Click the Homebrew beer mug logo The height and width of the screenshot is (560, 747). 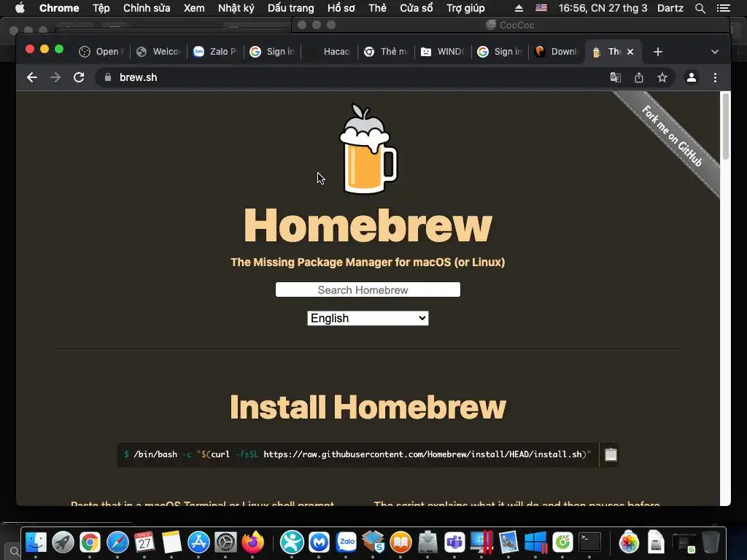tap(368, 149)
